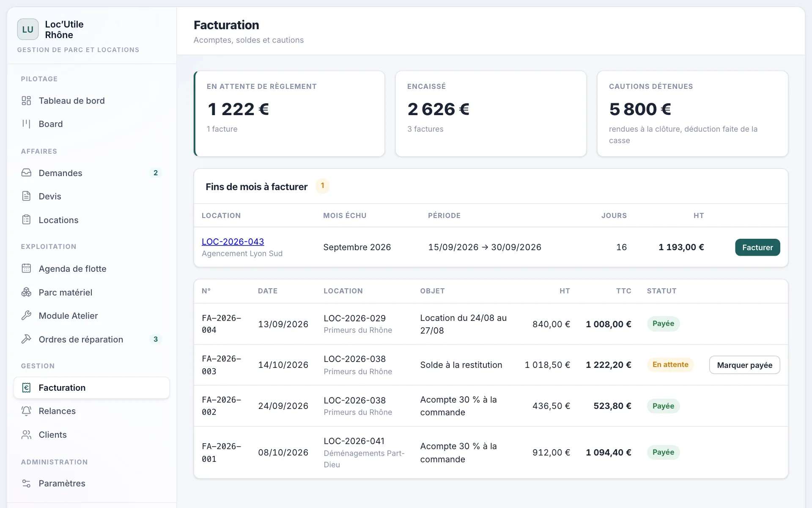Screen dimensions: 812x508
Task: Select the Ordres de réparation hammer icon
Action: (x=26, y=339)
